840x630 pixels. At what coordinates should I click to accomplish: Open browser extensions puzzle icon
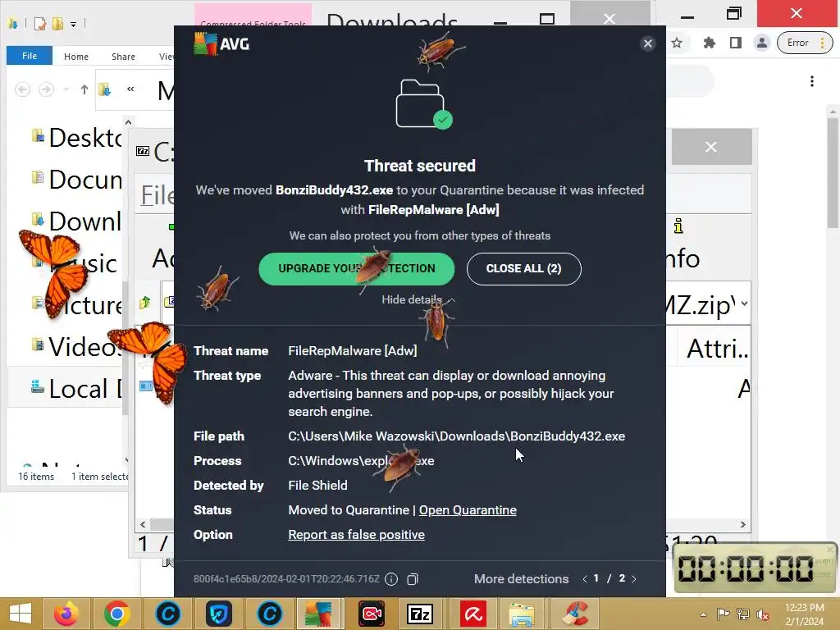pos(710,43)
